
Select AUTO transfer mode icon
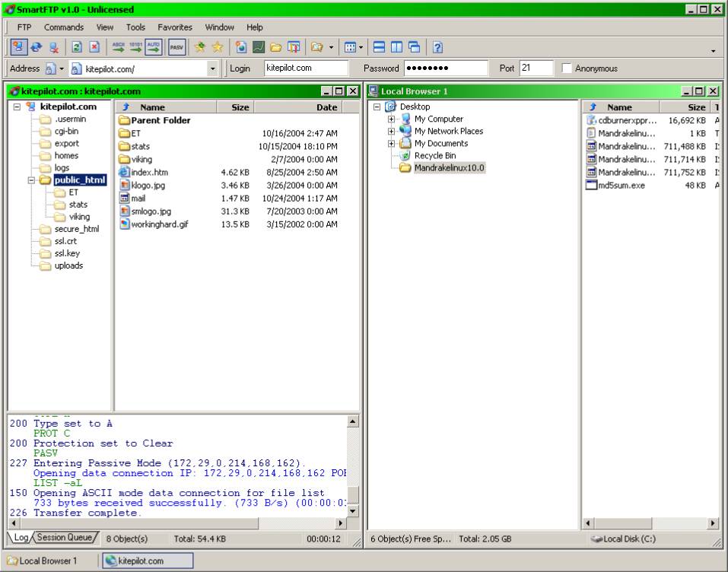[154, 47]
